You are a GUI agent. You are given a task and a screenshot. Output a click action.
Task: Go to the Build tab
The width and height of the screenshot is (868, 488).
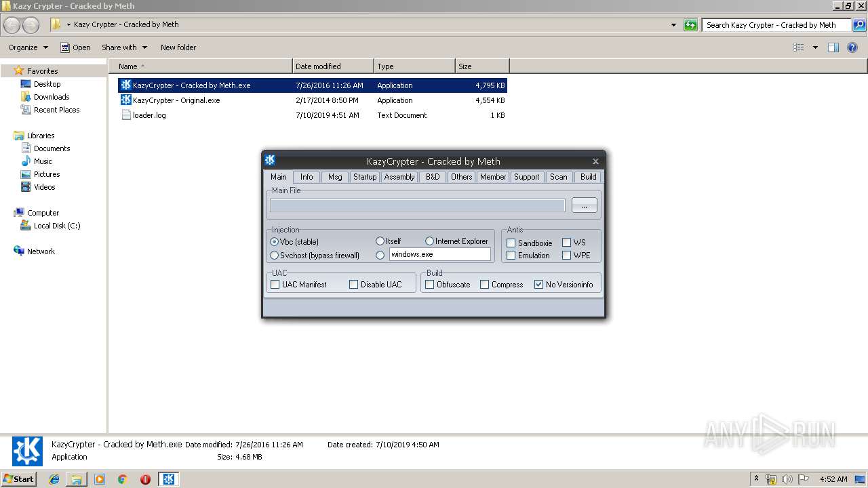tap(589, 177)
